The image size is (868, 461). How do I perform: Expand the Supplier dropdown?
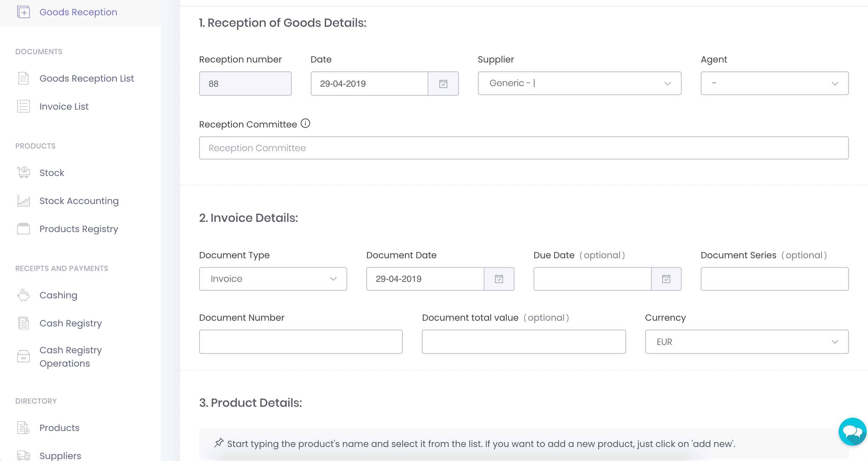coord(579,83)
